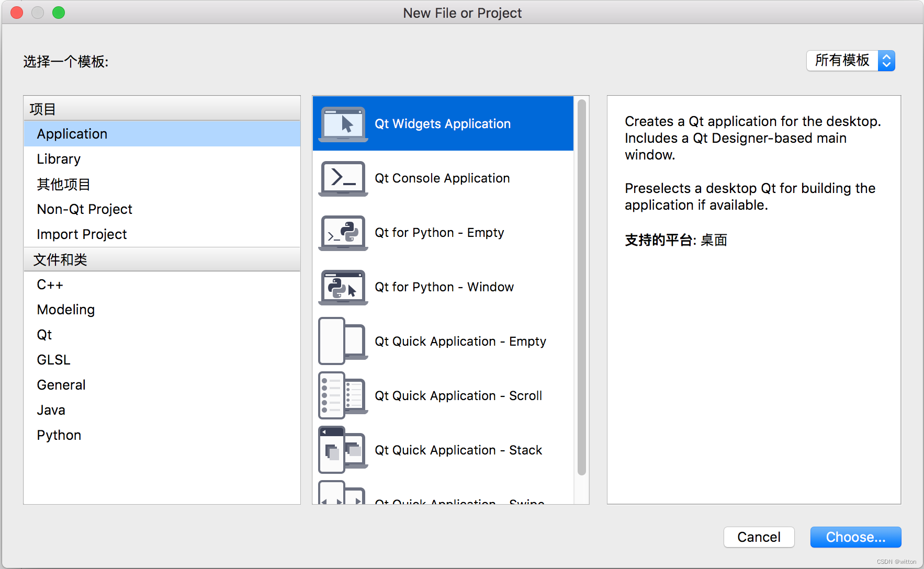This screenshot has height=569, width=924.
Task: Select the Qt Quick Application - Scroll icon
Action: click(x=343, y=395)
